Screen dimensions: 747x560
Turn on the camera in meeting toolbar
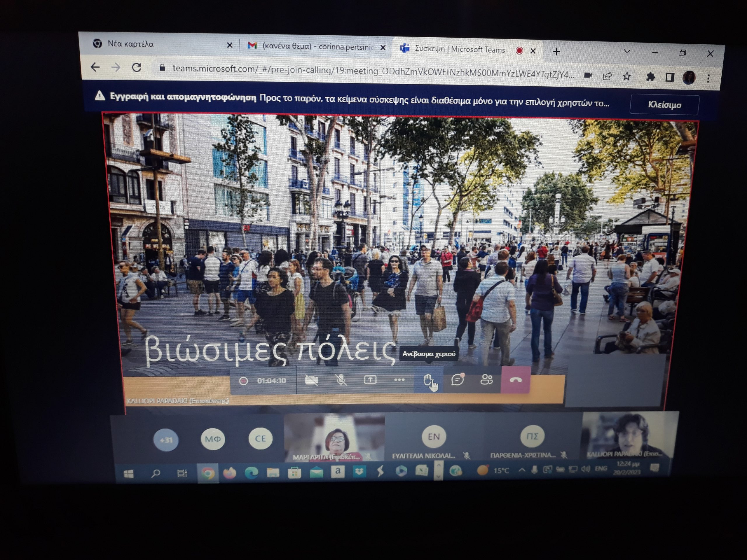[311, 380]
